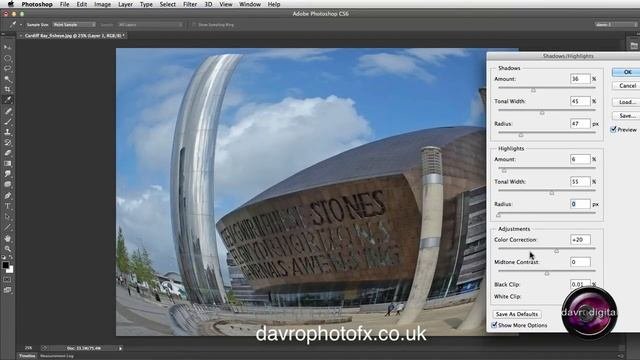Change the screen mode
The height and width of the screenshot is (360, 640).
pos(7,290)
